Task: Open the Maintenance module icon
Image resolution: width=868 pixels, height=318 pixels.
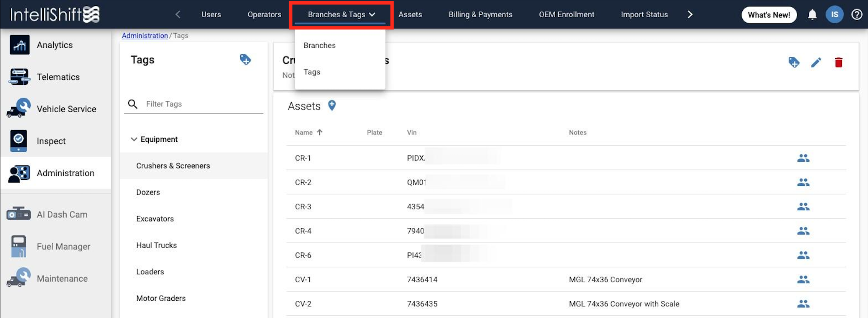Action: pos(18,278)
